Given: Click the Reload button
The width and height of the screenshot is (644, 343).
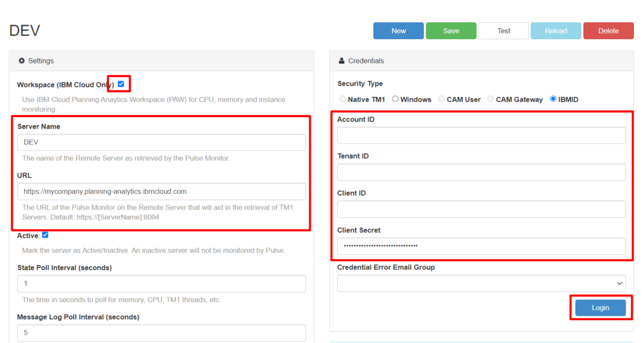Looking at the screenshot, I should (556, 31).
